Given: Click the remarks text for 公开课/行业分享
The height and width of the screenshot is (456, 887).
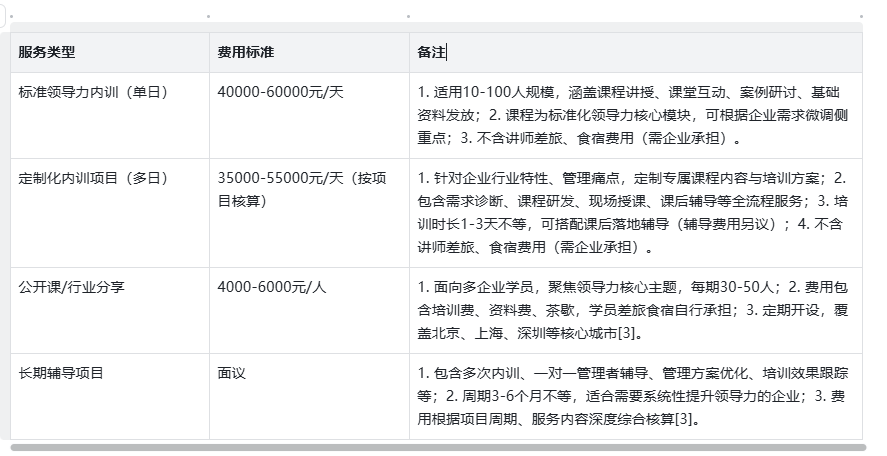Looking at the screenshot, I should point(632,309).
